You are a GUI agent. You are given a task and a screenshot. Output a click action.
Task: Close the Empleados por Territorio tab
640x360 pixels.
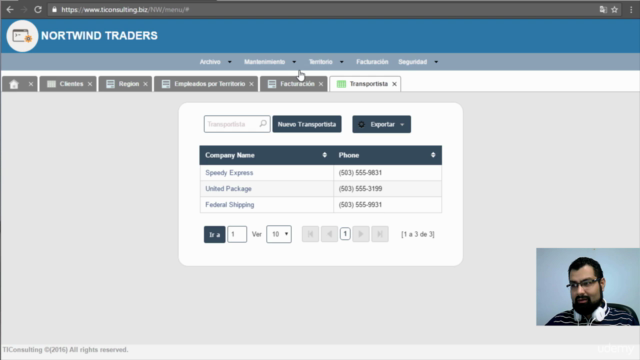point(251,84)
